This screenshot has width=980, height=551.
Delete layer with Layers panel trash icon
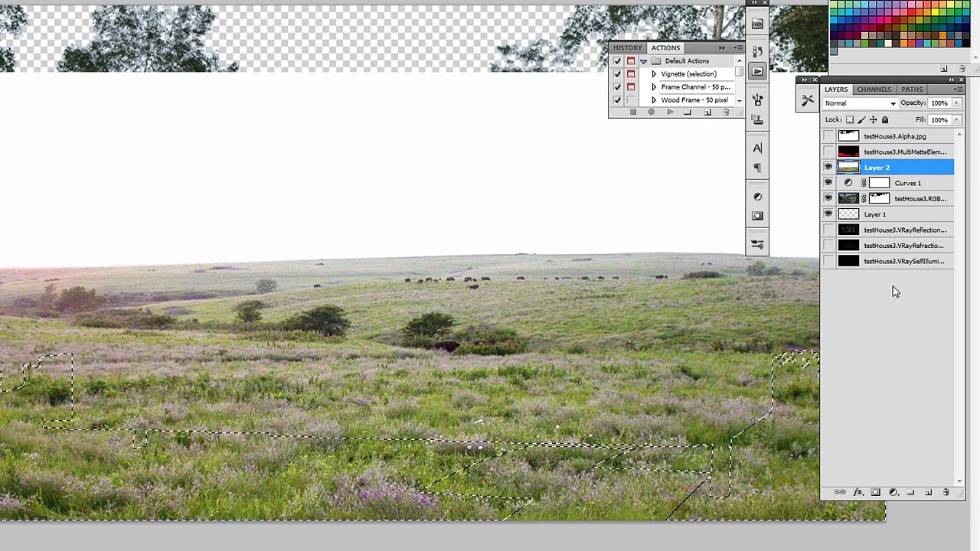pyautogui.click(x=946, y=492)
